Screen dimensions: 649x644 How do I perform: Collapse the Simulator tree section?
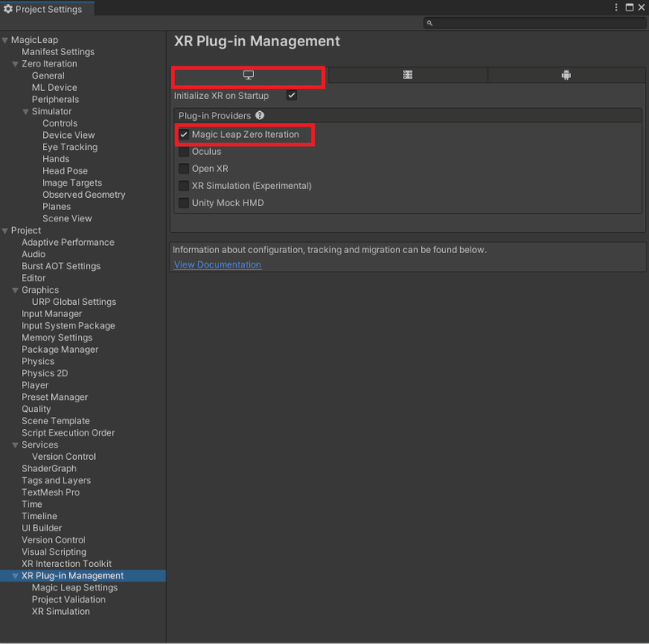(26, 112)
